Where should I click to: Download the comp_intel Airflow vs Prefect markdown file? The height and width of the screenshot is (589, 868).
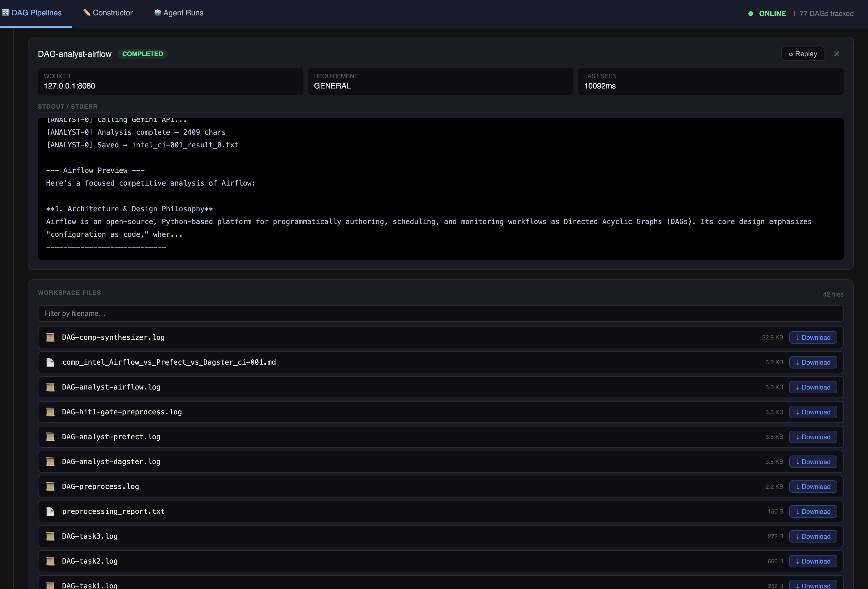point(813,362)
